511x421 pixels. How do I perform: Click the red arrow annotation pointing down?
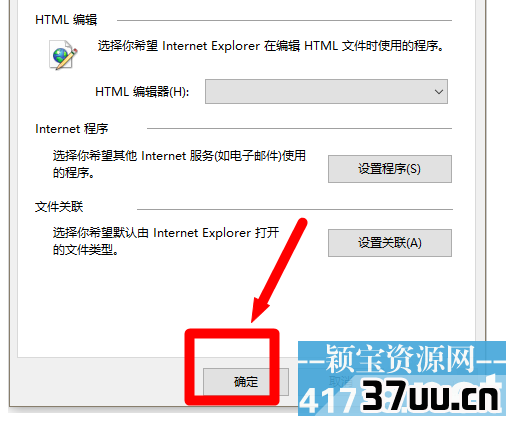click(x=279, y=270)
